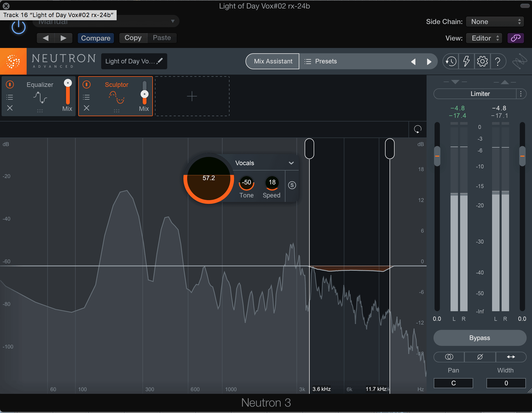Open Neutron settings gear
Viewport: 532px width, 413px height.
(x=482, y=61)
